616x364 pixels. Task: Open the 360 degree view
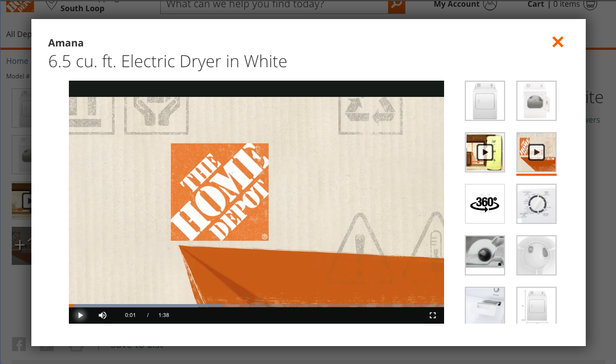click(484, 204)
